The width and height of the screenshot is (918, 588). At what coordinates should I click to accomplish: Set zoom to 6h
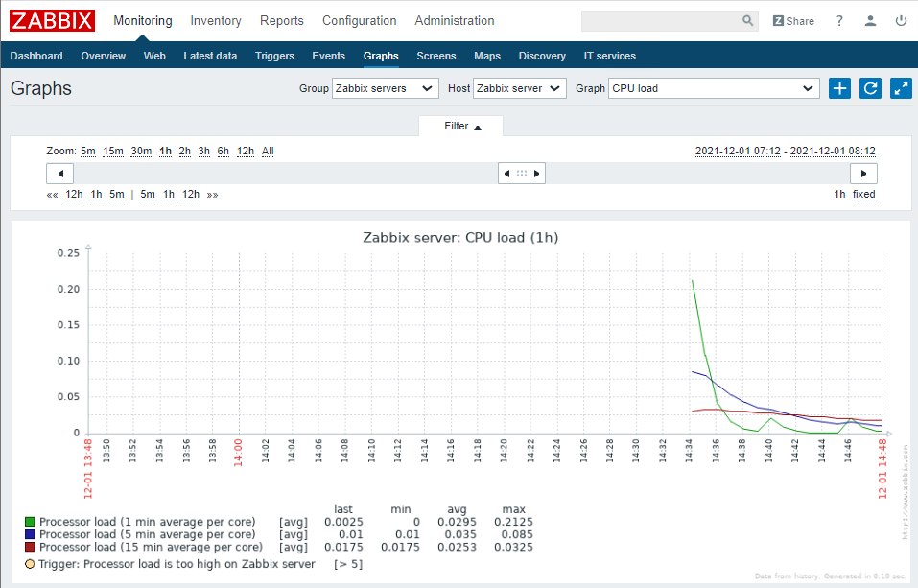point(224,152)
